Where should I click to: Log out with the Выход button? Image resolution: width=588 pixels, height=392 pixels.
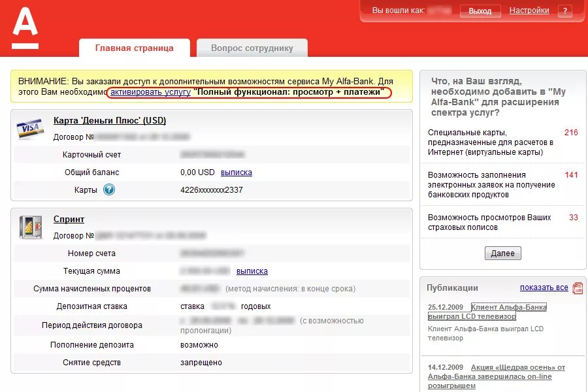pyautogui.click(x=480, y=11)
